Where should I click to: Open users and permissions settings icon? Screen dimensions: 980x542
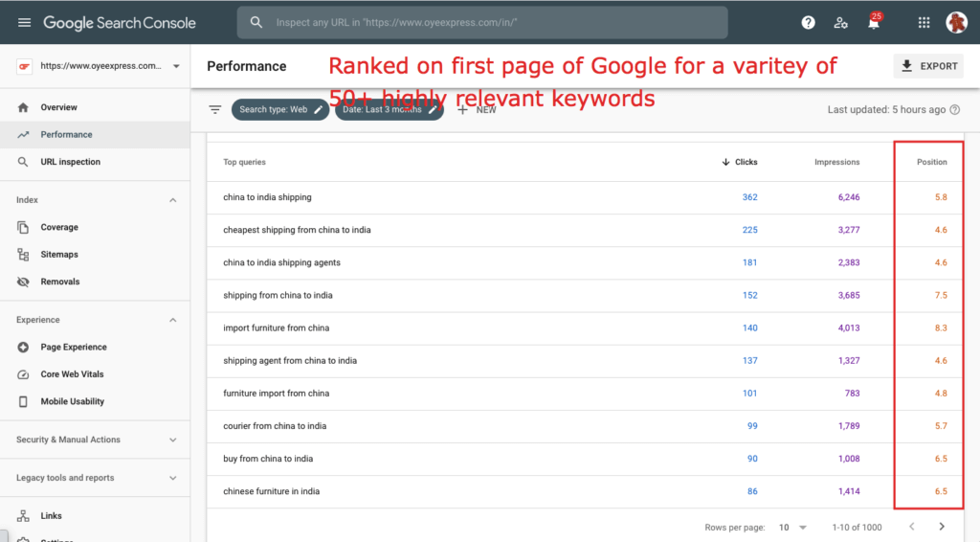click(x=840, y=22)
